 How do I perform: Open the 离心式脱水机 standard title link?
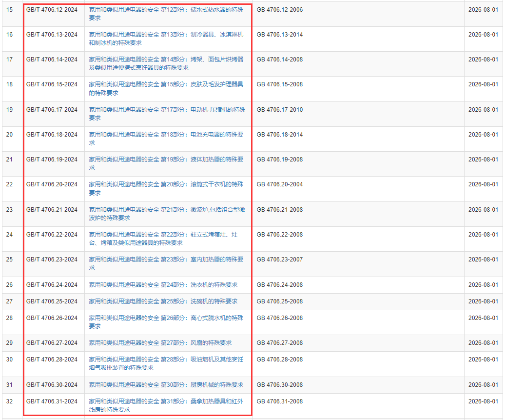(x=166, y=318)
